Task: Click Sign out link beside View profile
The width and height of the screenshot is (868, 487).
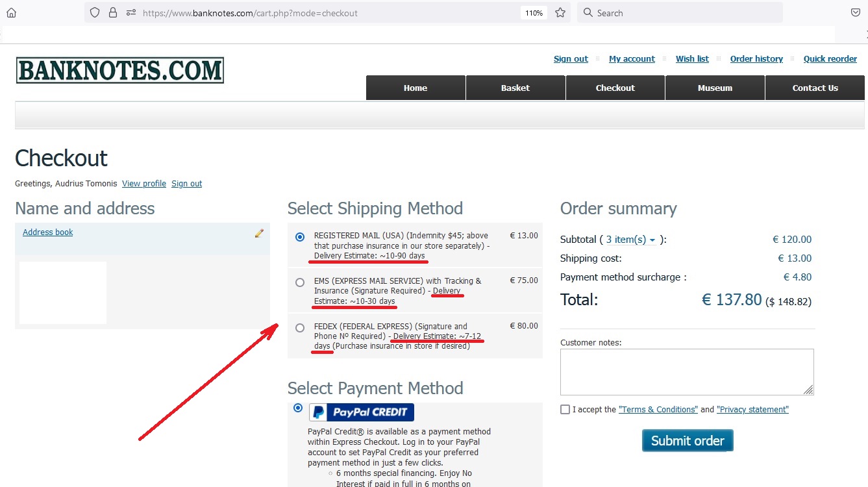Action: (x=187, y=184)
